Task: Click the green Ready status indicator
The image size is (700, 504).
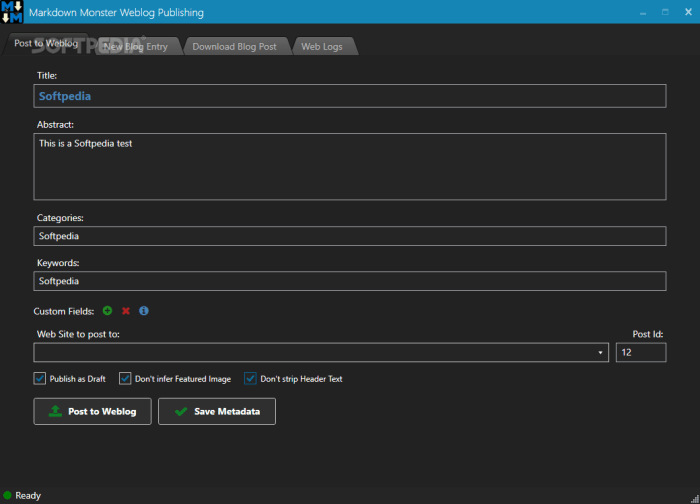Action: coord(8,495)
